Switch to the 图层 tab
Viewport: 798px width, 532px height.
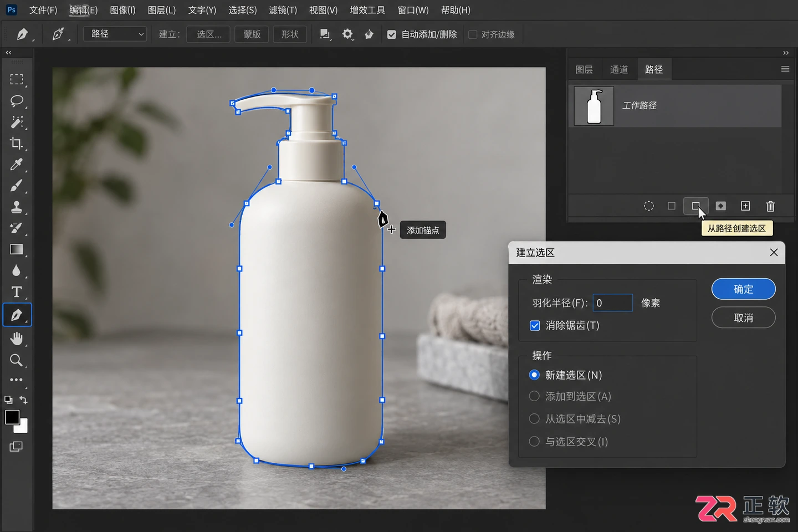[584, 69]
